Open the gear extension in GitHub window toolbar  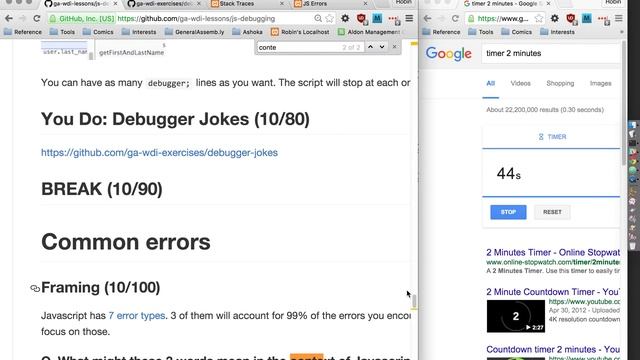pyautogui.click(x=345, y=18)
